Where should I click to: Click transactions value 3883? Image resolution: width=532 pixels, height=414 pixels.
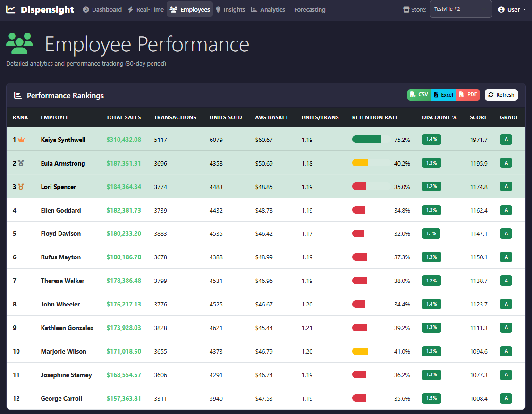[x=160, y=233]
